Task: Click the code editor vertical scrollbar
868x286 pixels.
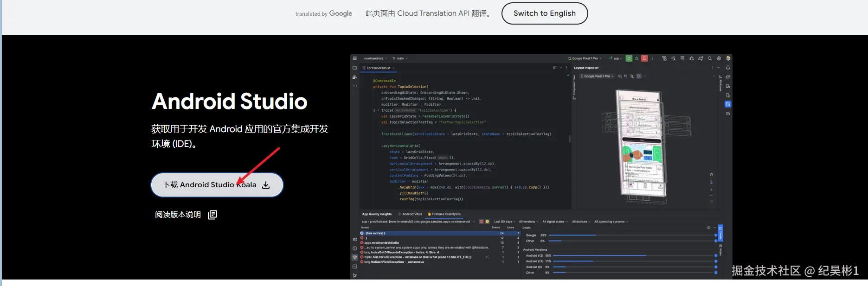Action: 570,139
